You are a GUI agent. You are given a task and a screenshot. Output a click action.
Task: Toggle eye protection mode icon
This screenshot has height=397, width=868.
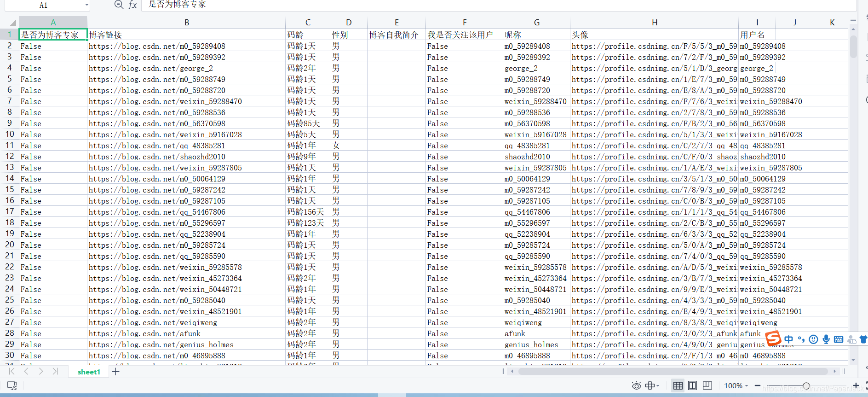pyautogui.click(x=636, y=385)
